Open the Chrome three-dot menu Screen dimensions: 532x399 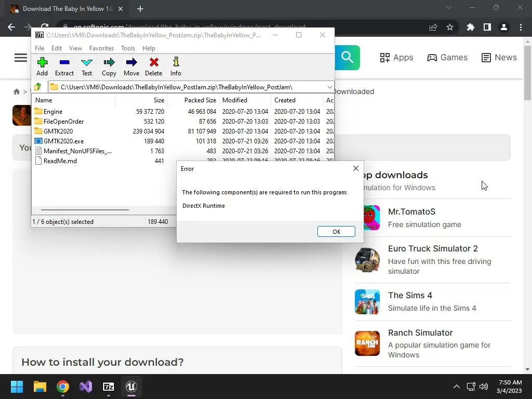[521, 27]
